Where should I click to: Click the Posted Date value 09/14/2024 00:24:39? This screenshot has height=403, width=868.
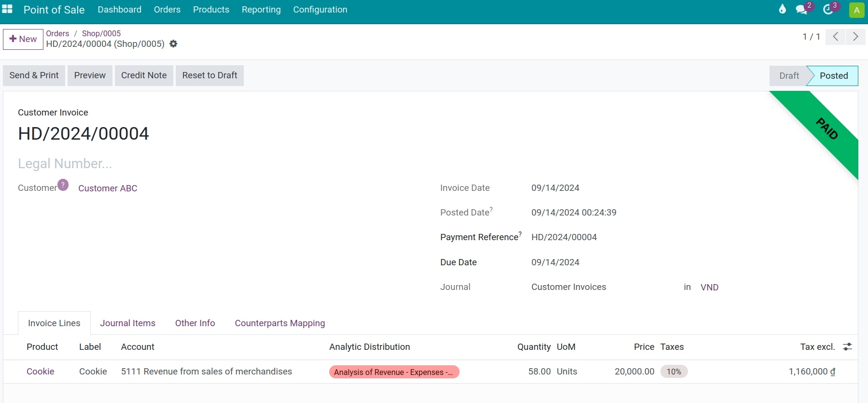point(574,213)
